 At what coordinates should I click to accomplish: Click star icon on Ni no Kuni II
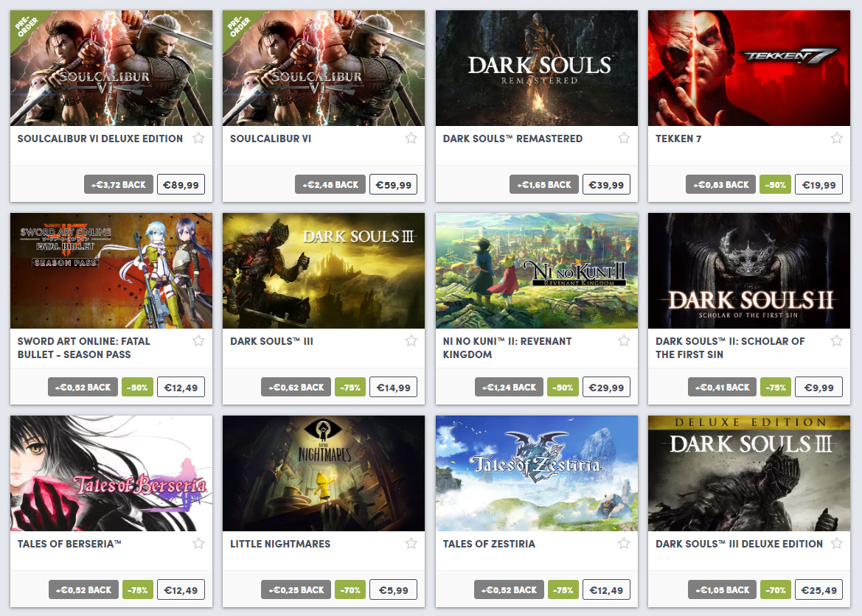(x=624, y=340)
